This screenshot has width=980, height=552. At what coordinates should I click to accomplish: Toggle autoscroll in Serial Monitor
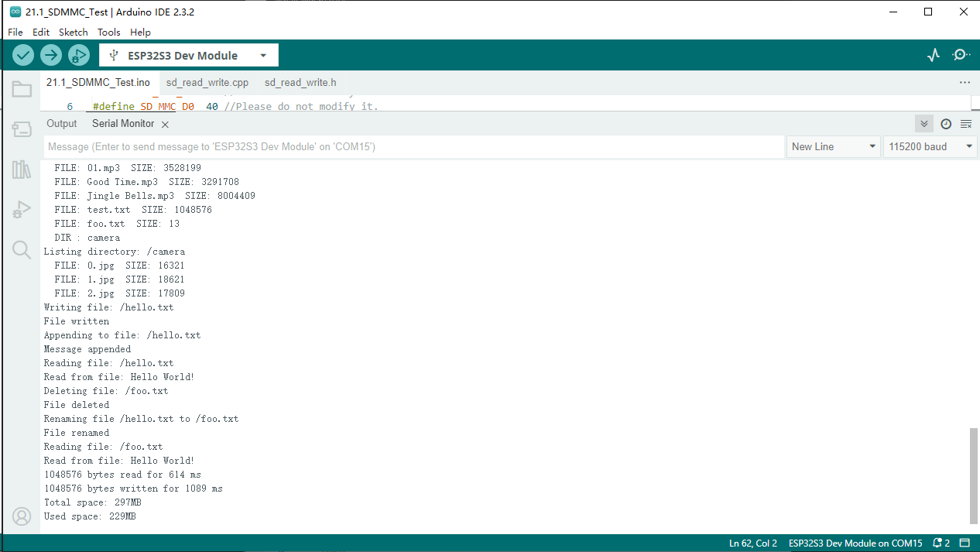[x=923, y=124]
